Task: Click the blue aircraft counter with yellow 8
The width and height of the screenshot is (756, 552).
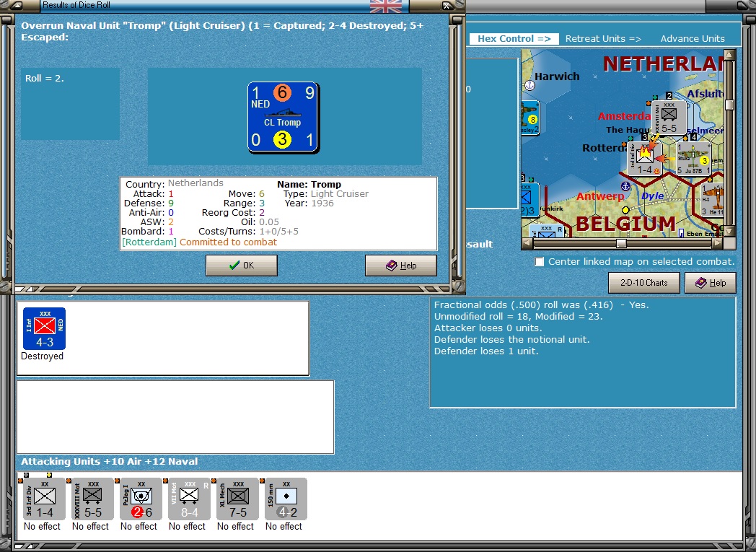Action: [x=530, y=118]
